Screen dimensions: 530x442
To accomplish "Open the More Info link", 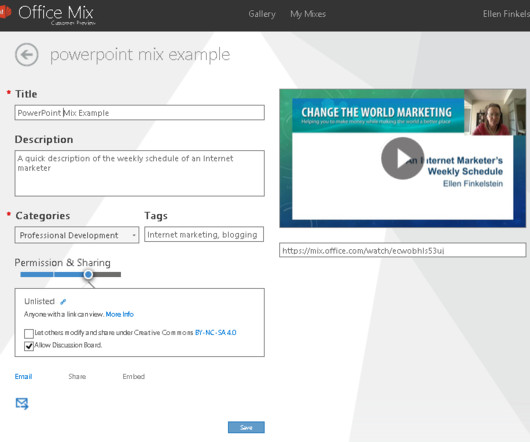I will (120, 314).
